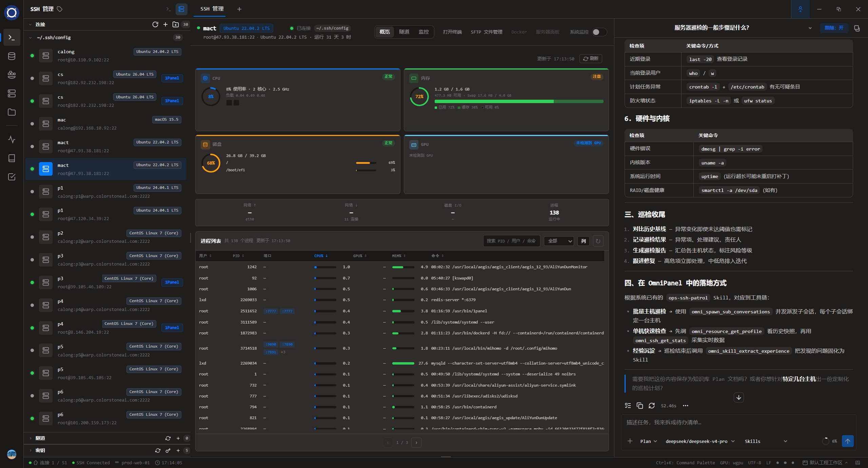The image size is (868, 468).
Task: Refresh the 密钥 keys section
Action: coord(158,450)
